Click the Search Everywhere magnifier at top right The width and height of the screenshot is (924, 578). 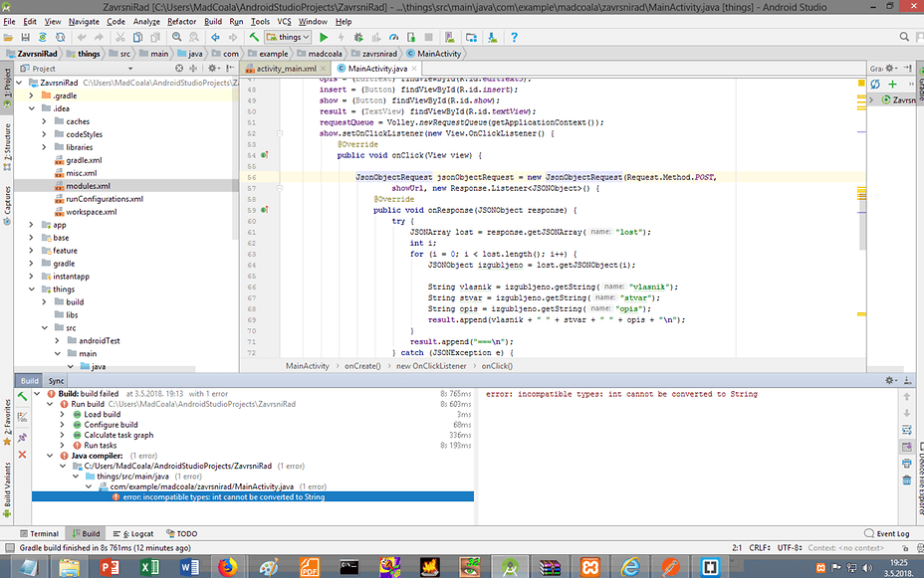(x=904, y=37)
